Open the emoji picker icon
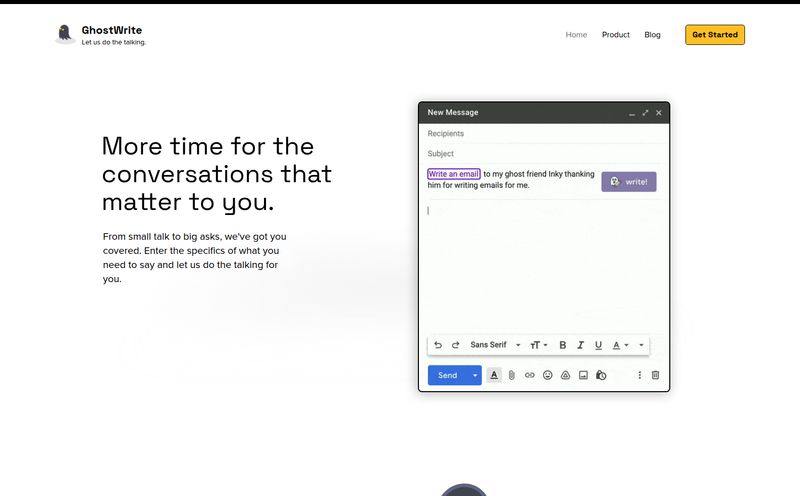The width and height of the screenshot is (800, 496). pos(547,375)
